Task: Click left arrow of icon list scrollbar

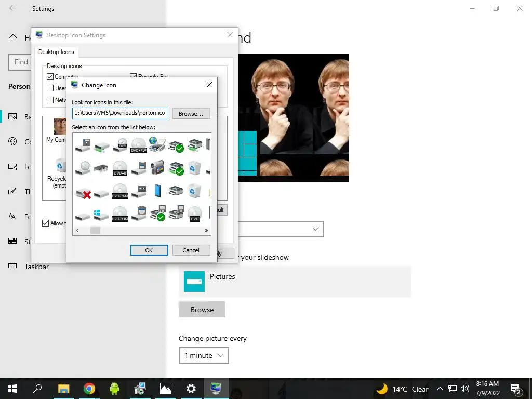Action: tap(78, 230)
